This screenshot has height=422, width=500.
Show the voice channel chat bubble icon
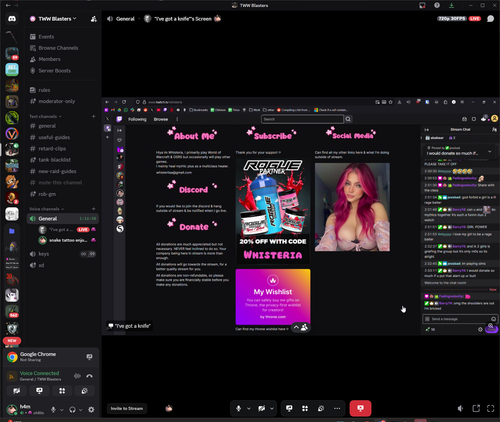coord(490,19)
